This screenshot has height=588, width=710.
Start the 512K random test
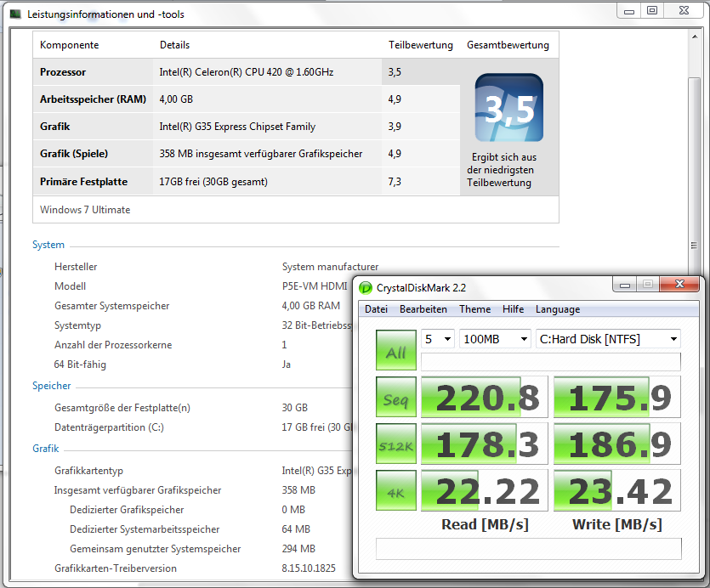pos(395,444)
